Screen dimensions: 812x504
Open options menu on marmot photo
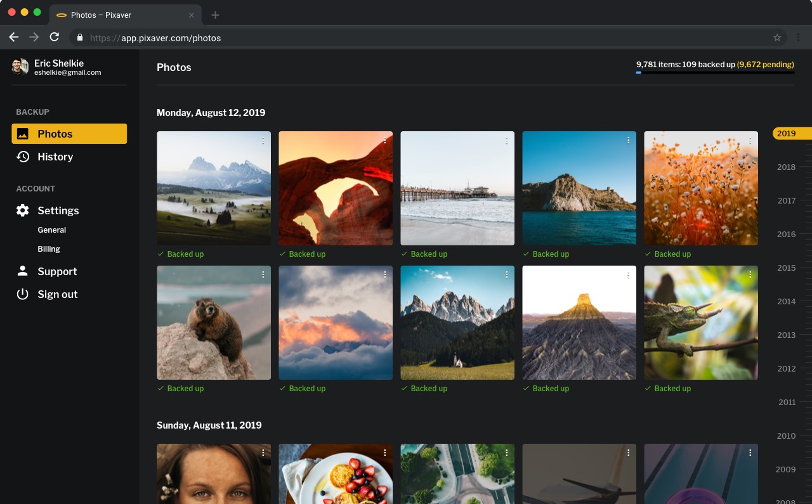263,275
